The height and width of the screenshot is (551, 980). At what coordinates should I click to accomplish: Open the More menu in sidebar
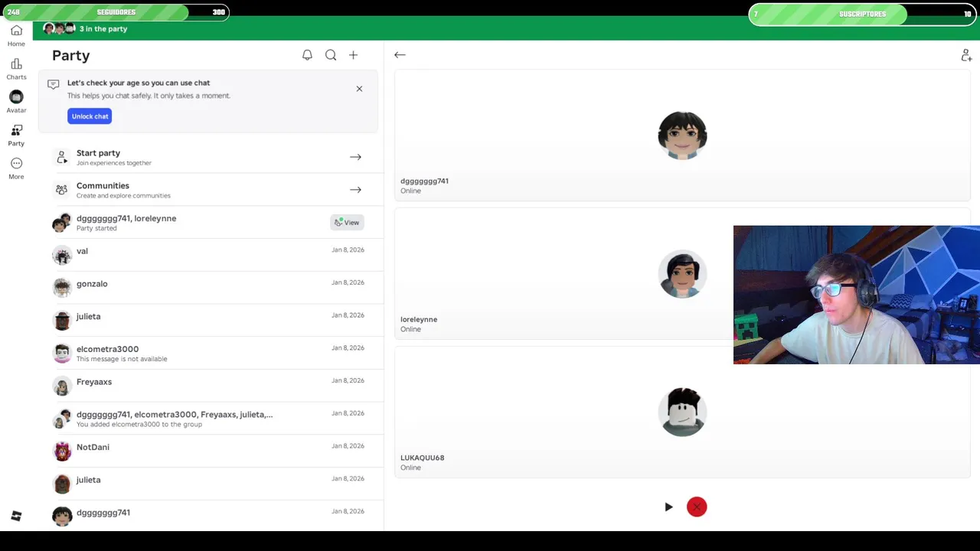tap(16, 168)
